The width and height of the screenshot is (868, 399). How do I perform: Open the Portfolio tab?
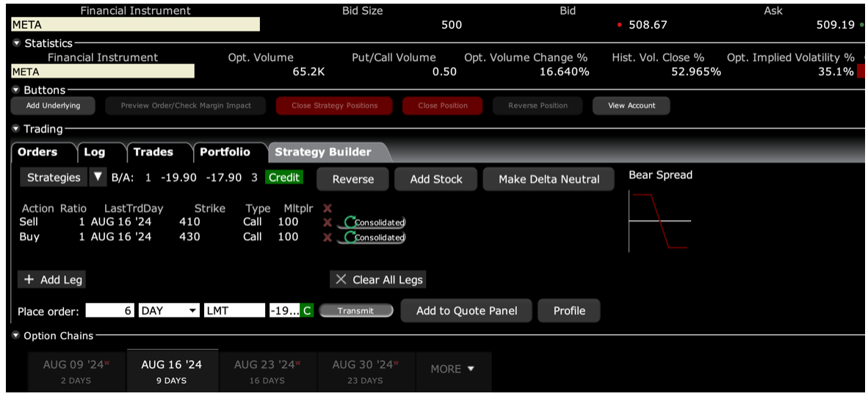pos(225,152)
